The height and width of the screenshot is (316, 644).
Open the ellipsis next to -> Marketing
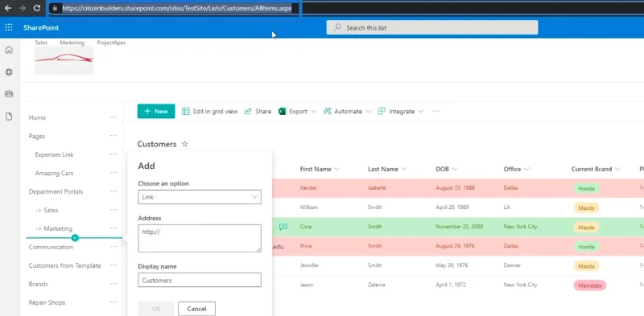[114, 228]
